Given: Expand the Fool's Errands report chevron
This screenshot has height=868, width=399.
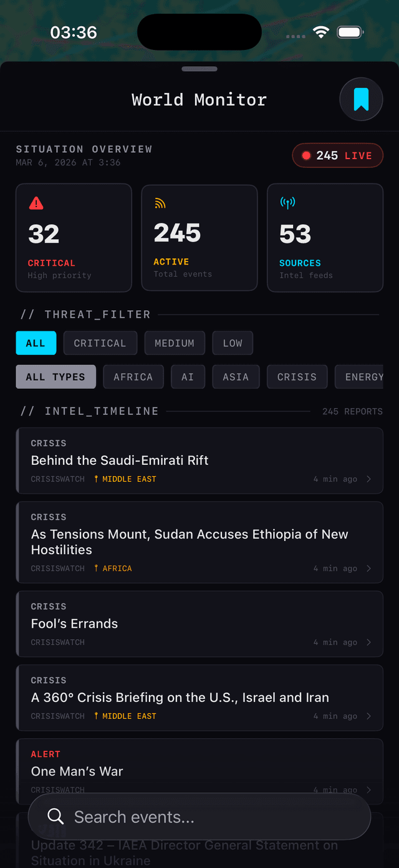Looking at the screenshot, I should [x=368, y=642].
